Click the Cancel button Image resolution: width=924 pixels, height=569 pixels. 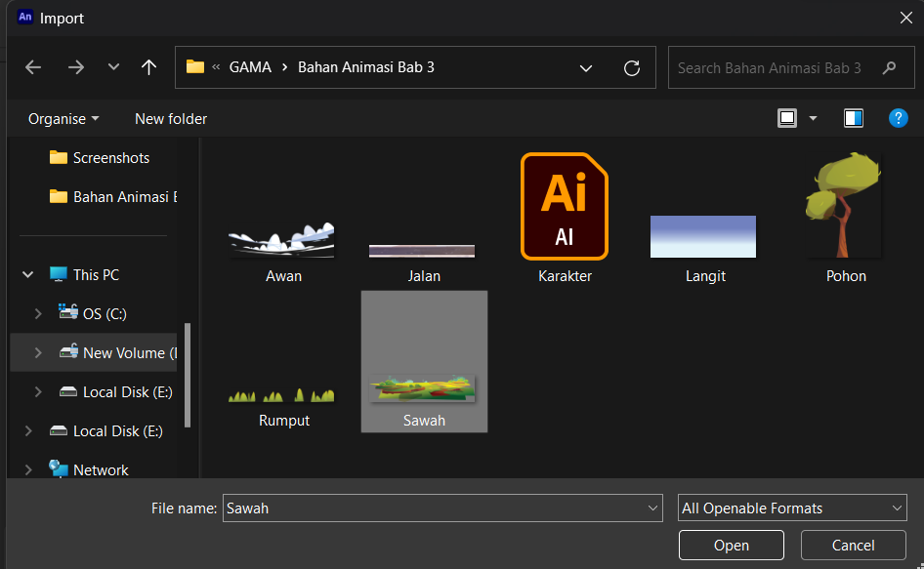(x=853, y=545)
